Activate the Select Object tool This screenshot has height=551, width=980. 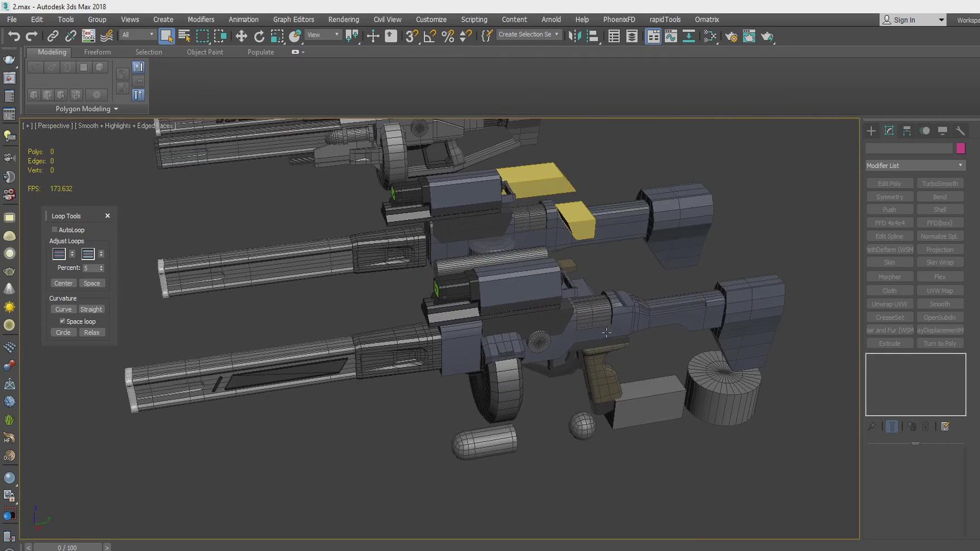coord(166,36)
